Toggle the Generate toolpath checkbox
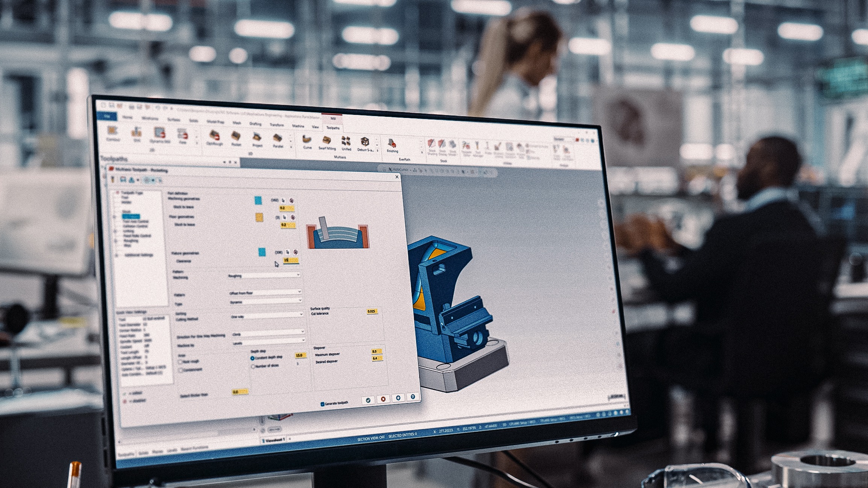The width and height of the screenshot is (868, 488). (x=323, y=404)
